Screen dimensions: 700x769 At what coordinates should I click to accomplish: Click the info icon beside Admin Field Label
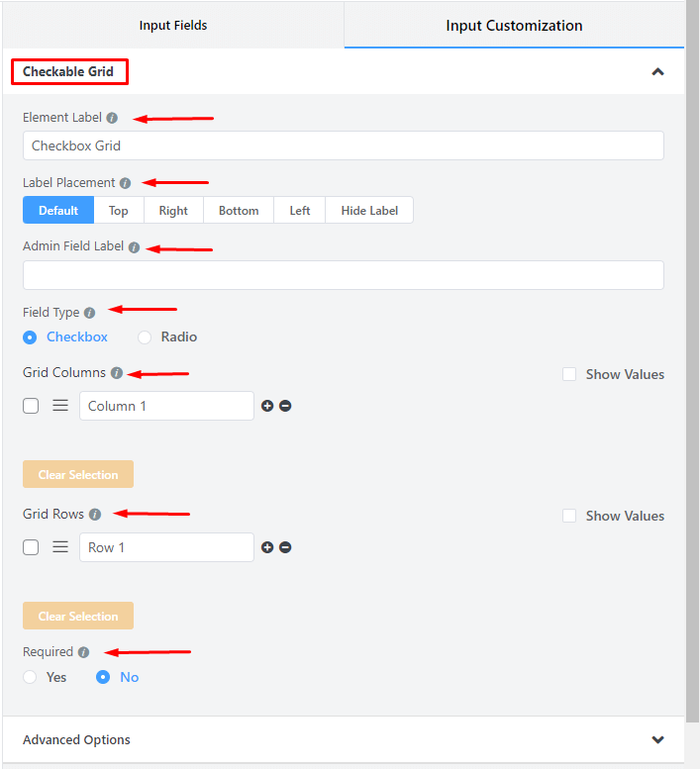pyautogui.click(x=134, y=247)
